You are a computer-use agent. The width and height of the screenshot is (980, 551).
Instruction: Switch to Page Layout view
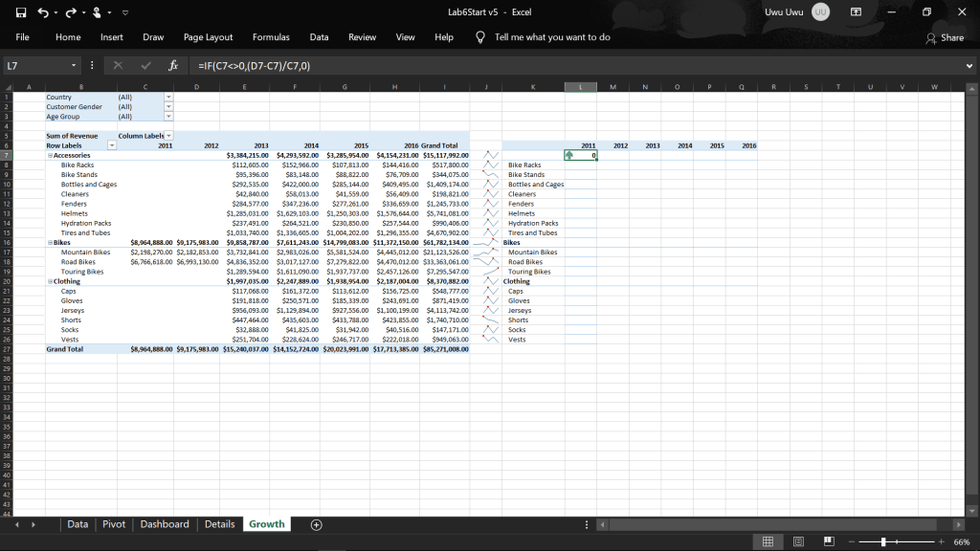[x=799, y=541]
